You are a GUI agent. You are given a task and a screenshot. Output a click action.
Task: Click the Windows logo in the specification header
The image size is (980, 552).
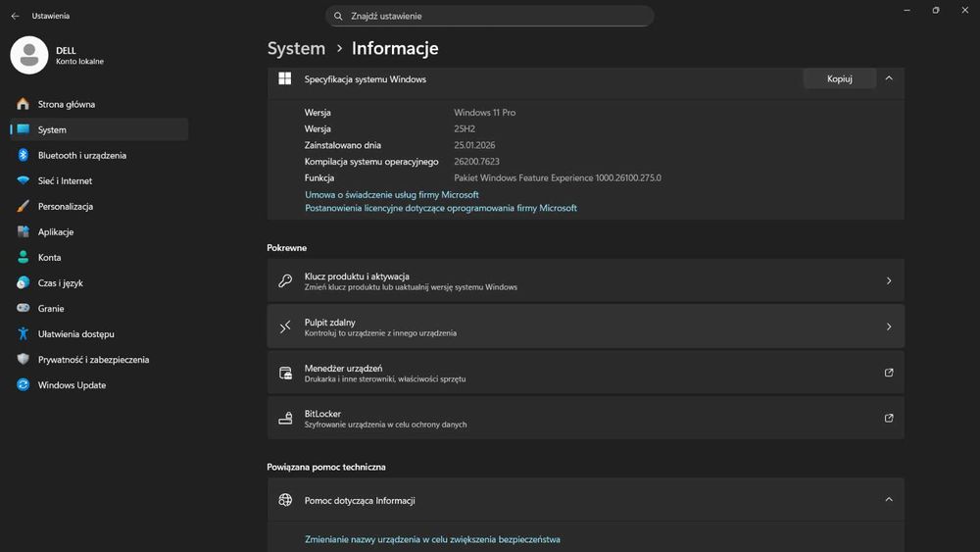(285, 78)
